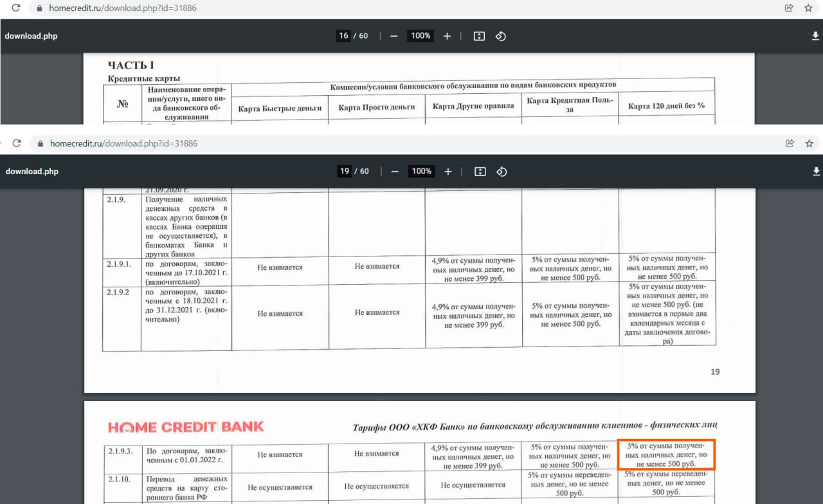Viewport: 823px width, 504px height.
Task: Select column header 'Карта Просто деньги'
Action: (x=377, y=107)
